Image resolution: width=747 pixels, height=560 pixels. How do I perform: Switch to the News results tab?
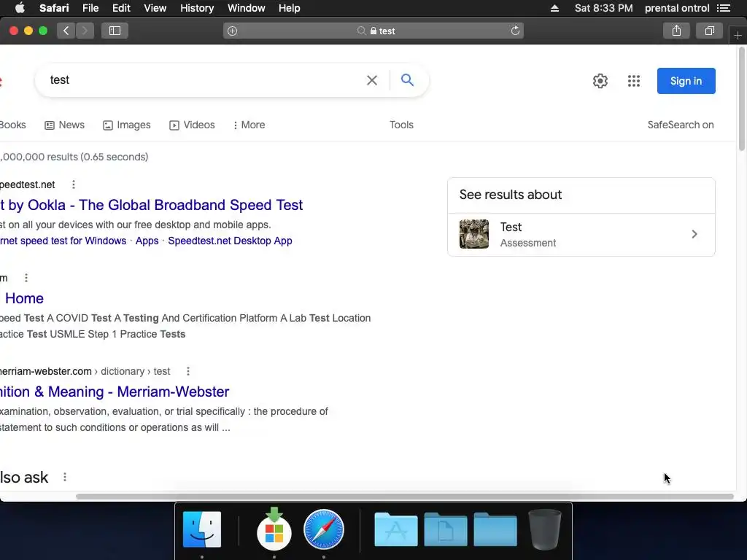(x=64, y=125)
